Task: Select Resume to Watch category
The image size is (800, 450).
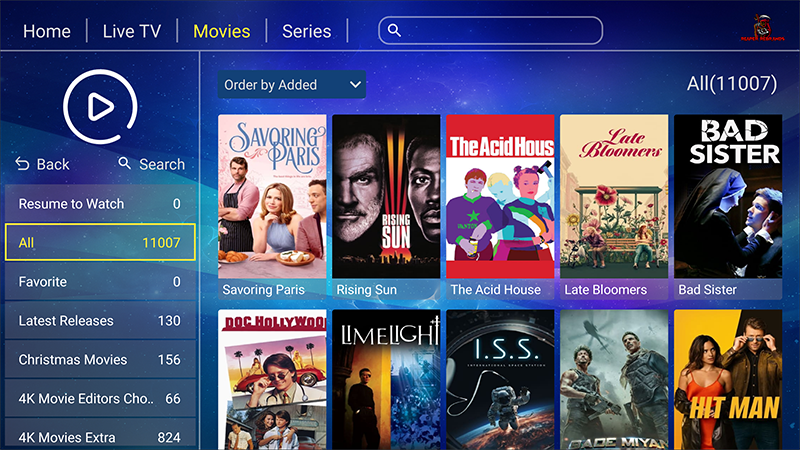Action: [100, 204]
